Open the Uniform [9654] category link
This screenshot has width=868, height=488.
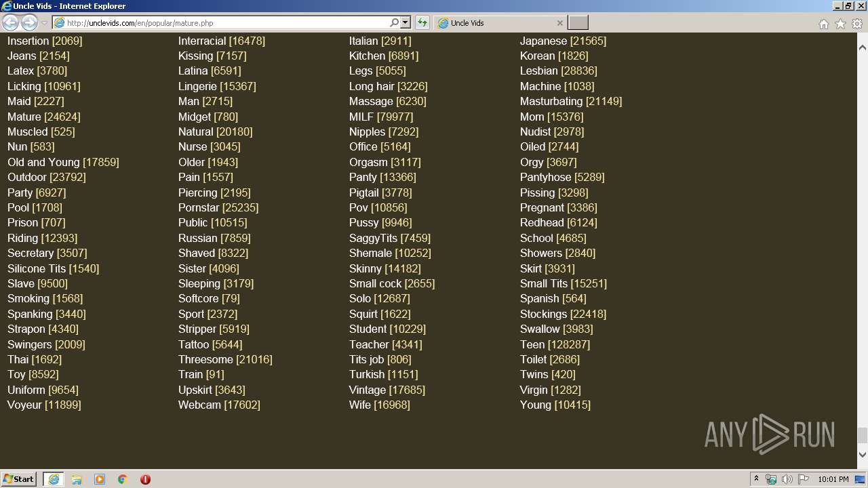[x=43, y=390]
